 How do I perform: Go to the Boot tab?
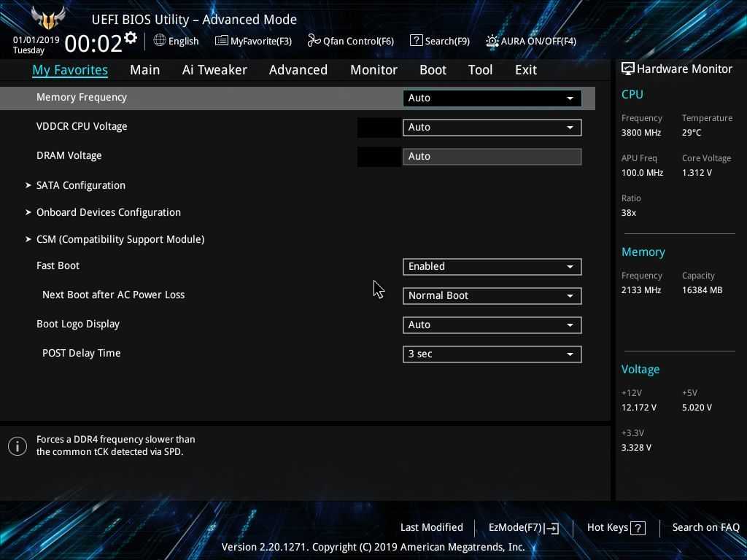pyautogui.click(x=433, y=70)
